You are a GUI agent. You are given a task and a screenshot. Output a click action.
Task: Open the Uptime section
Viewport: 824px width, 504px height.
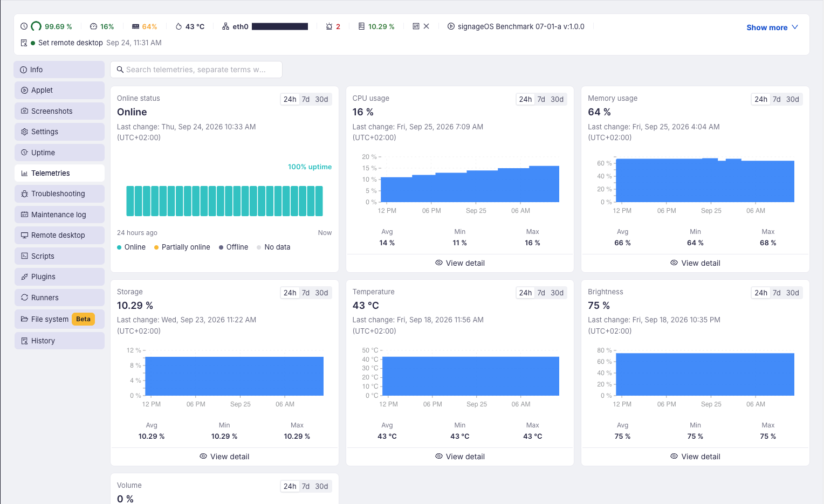click(x=59, y=153)
